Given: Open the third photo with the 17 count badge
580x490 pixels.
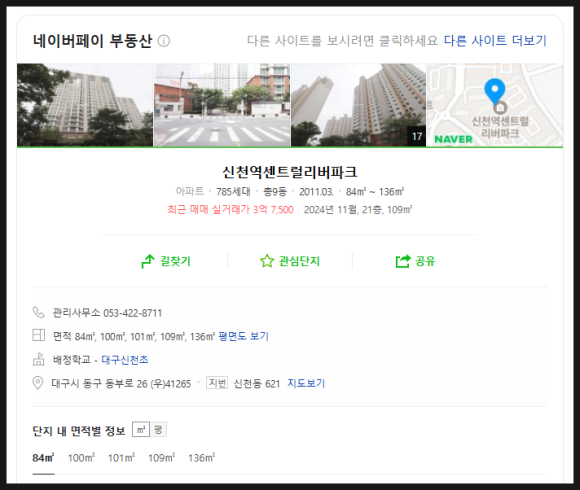Looking at the screenshot, I should (x=358, y=105).
